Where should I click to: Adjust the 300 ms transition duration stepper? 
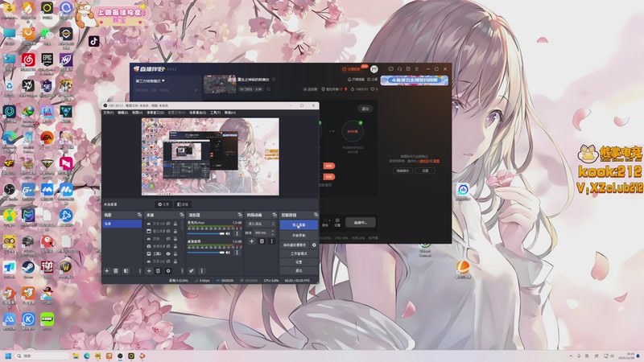(273, 232)
